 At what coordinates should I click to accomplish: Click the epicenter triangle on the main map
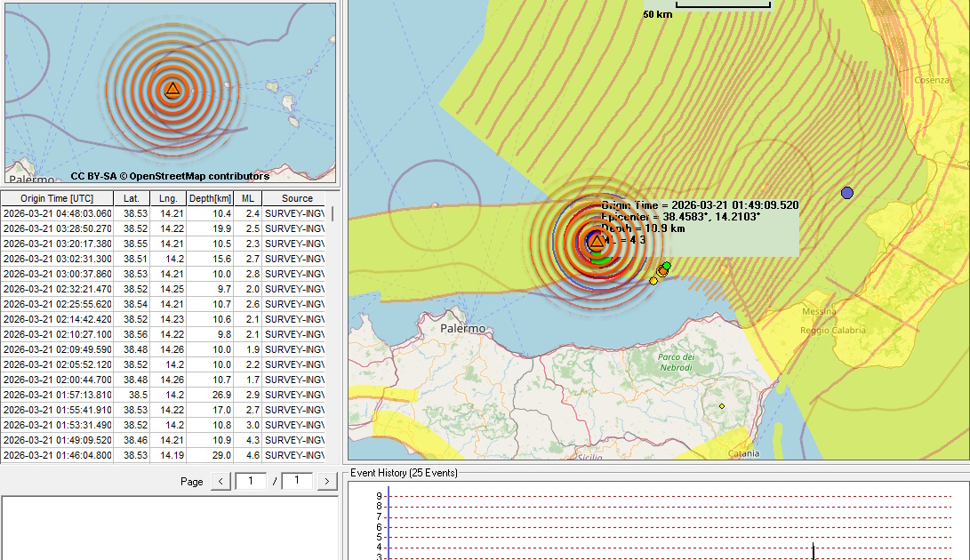coord(596,242)
